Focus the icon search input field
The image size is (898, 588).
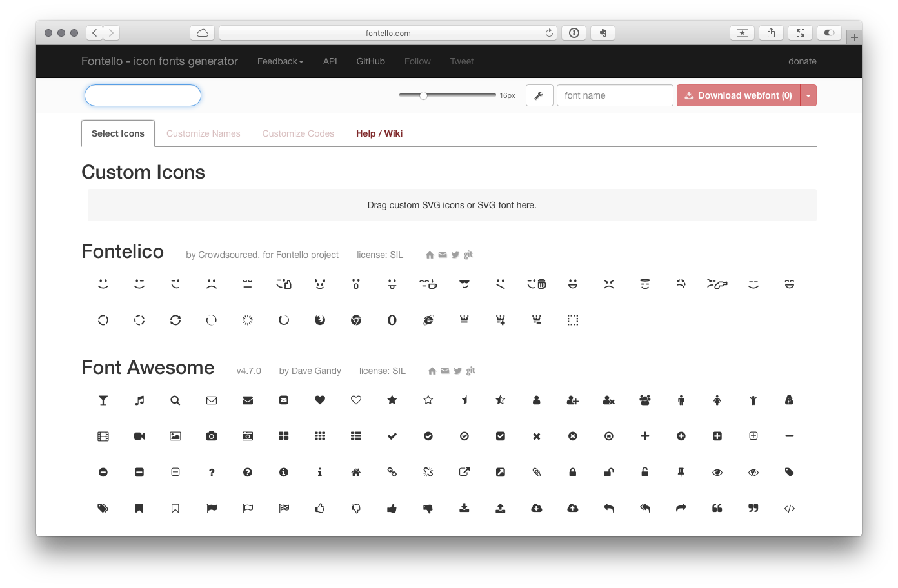[x=143, y=95]
